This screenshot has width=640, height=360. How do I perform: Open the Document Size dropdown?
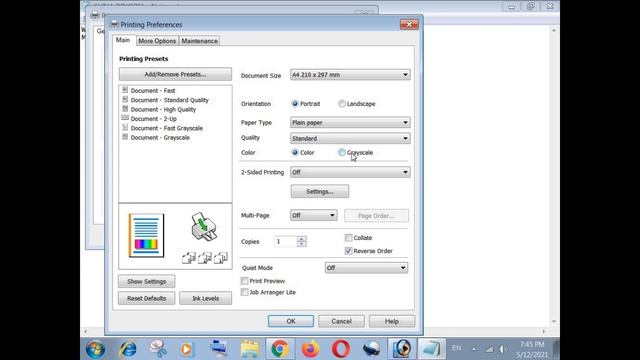point(350,75)
